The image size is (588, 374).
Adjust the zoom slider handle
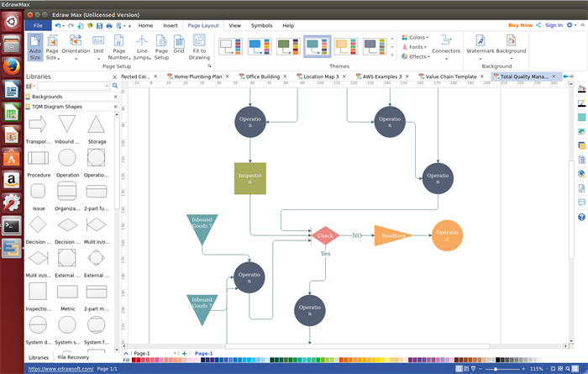click(x=496, y=369)
